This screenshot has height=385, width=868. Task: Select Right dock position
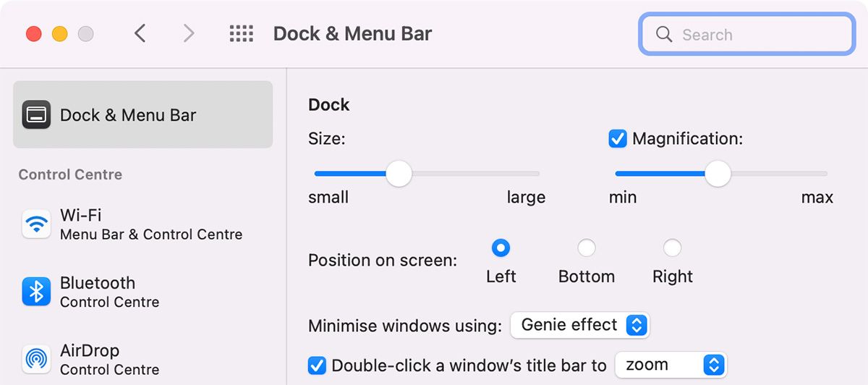[x=673, y=248]
